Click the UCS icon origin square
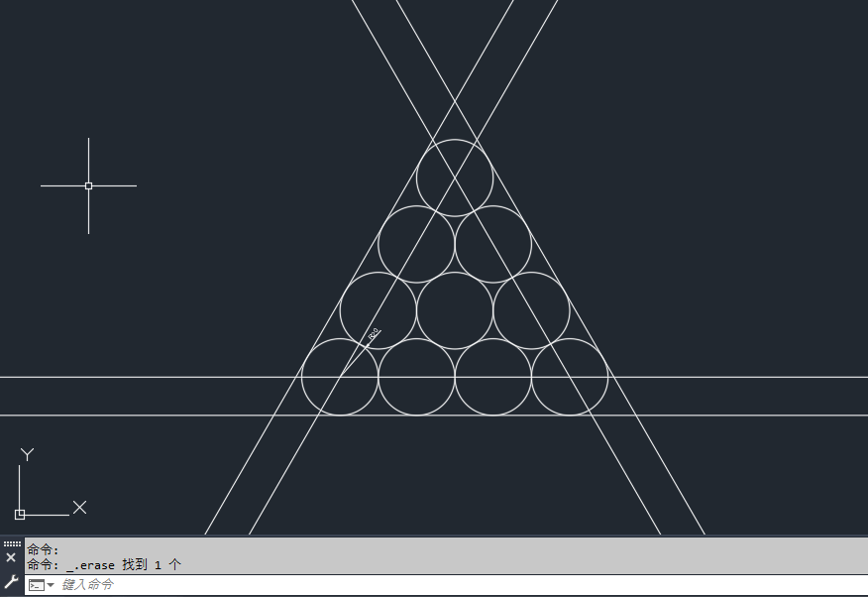The width and height of the screenshot is (868, 597). [20, 515]
